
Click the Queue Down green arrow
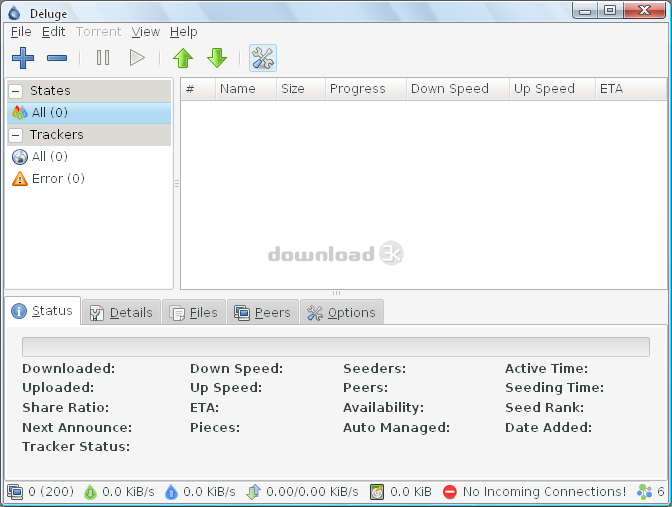point(217,58)
